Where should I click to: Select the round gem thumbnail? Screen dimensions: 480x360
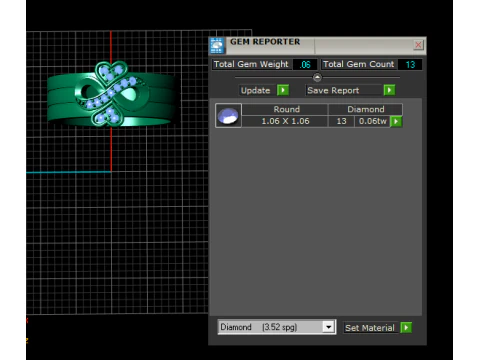point(228,116)
